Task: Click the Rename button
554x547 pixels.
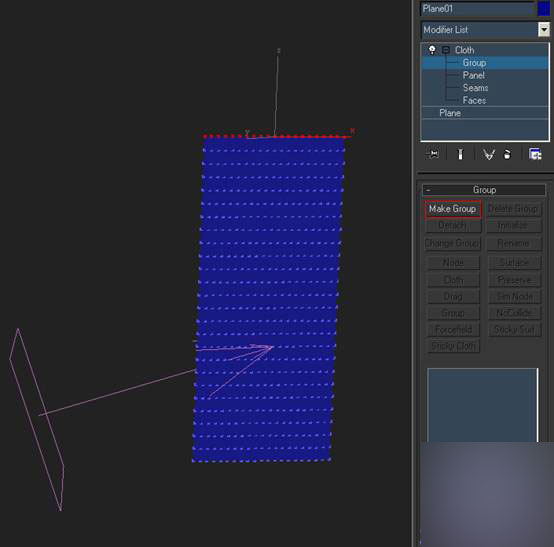Action: [x=514, y=243]
